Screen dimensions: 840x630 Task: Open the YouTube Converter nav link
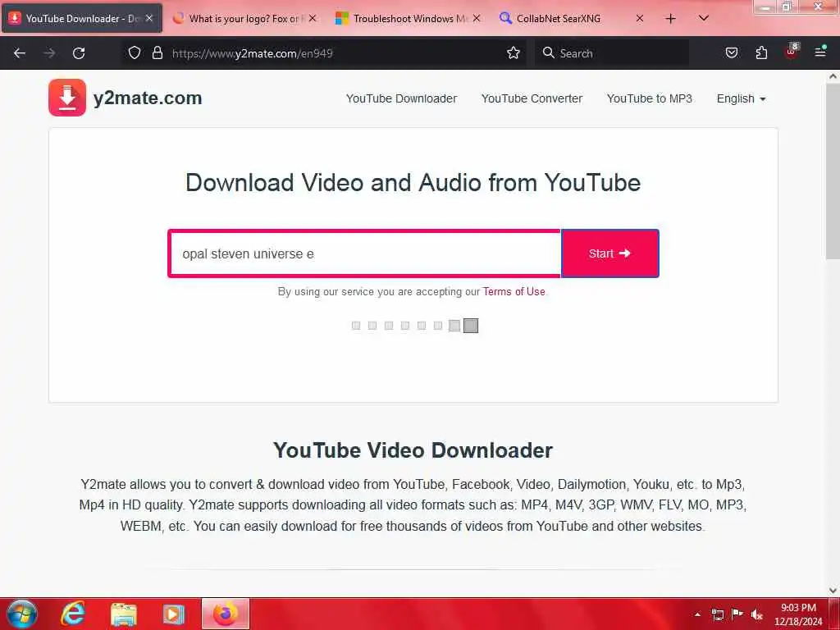coord(532,98)
